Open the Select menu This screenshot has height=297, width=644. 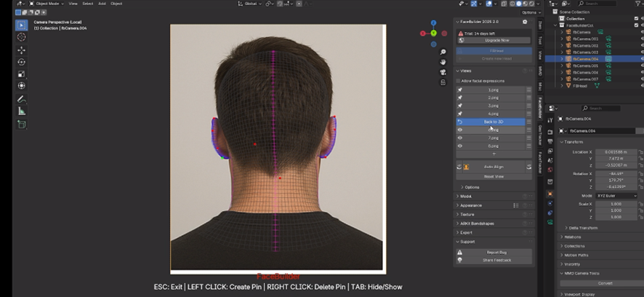[86, 4]
